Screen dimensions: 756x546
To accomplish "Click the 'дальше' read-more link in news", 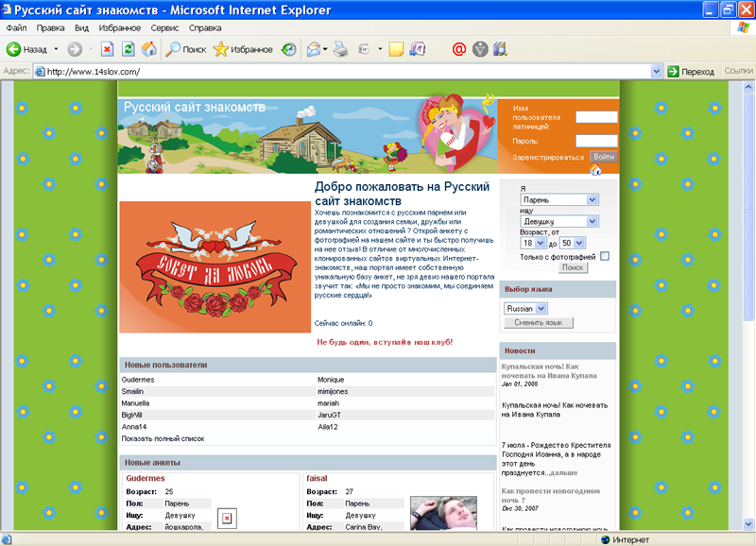I will pos(563,472).
